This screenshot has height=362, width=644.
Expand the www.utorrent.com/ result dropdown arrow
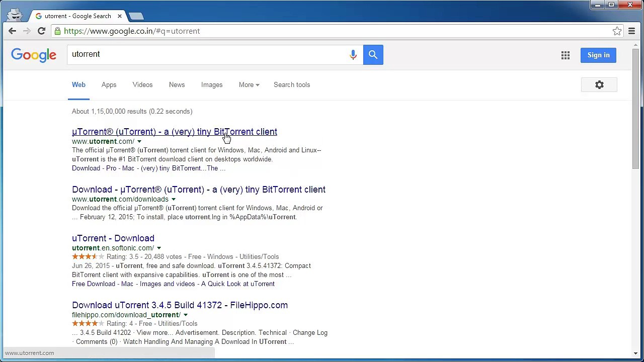click(x=139, y=142)
